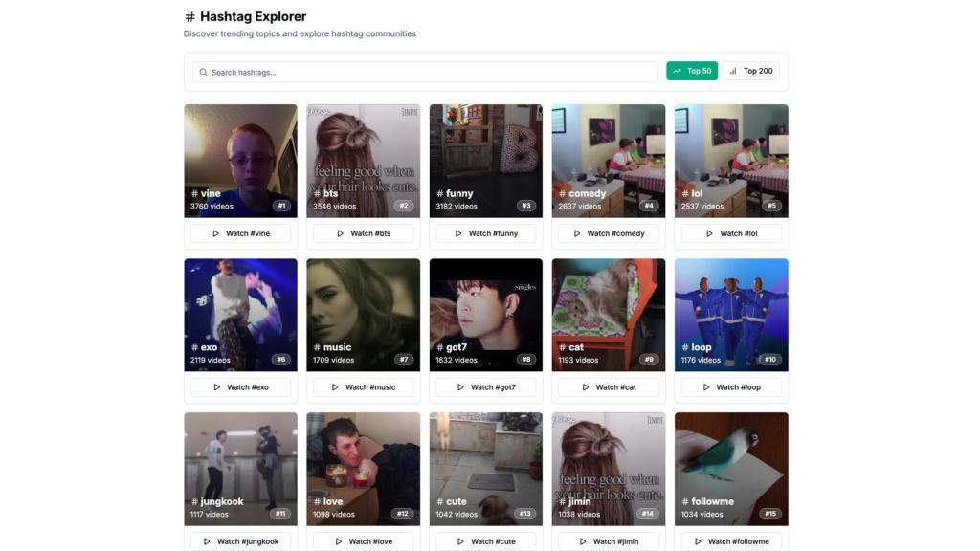Switch to the Top 200 view

tap(751, 71)
